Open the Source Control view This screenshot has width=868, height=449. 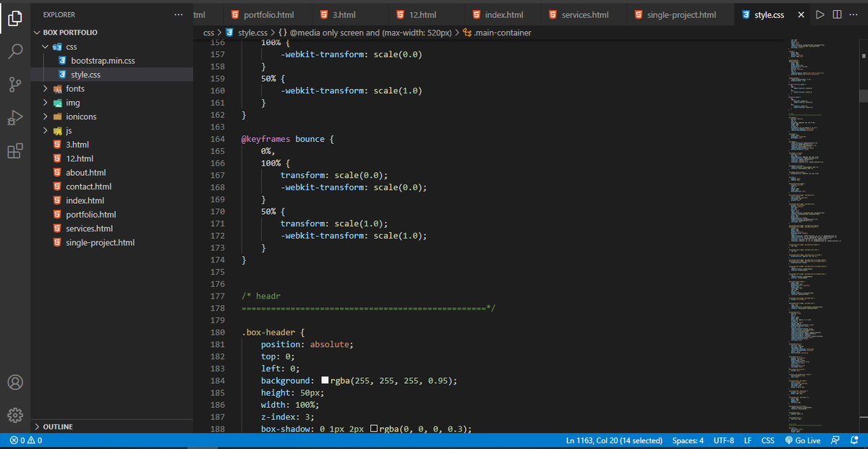14,85
